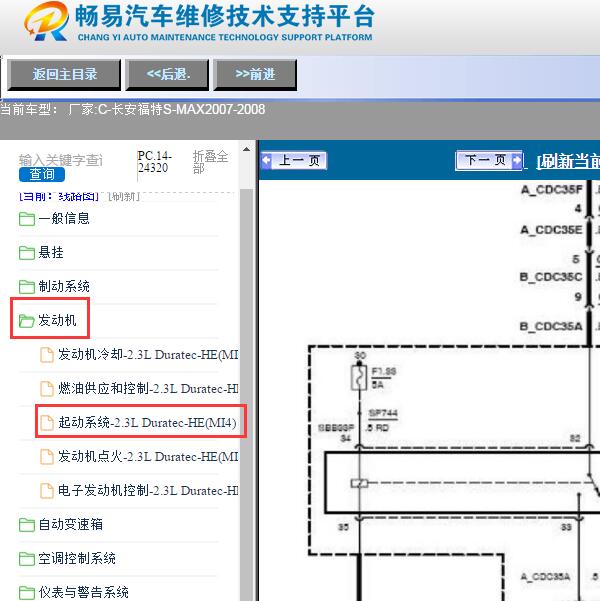Go back with <<后退 button
Screen dimensions: 600x601
(x=168, y=74)
